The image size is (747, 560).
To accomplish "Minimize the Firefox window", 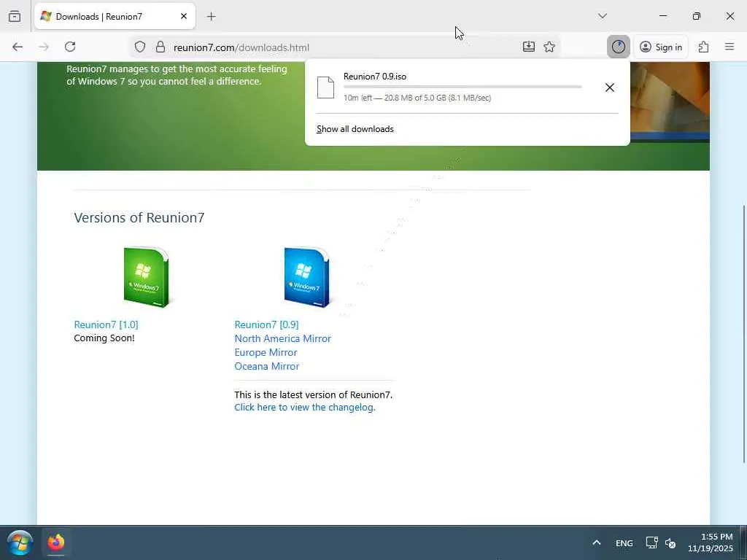I will 662,16.
